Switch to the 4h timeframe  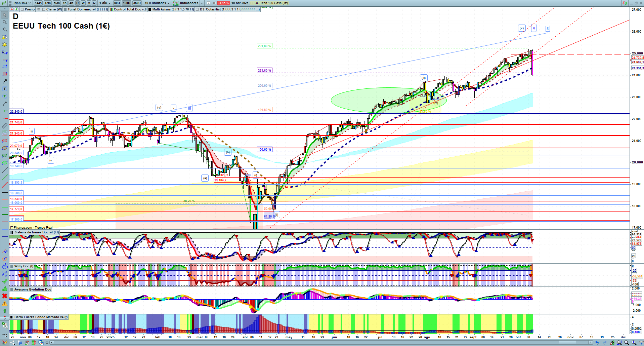pyautogui.click(x=71, y=3)
